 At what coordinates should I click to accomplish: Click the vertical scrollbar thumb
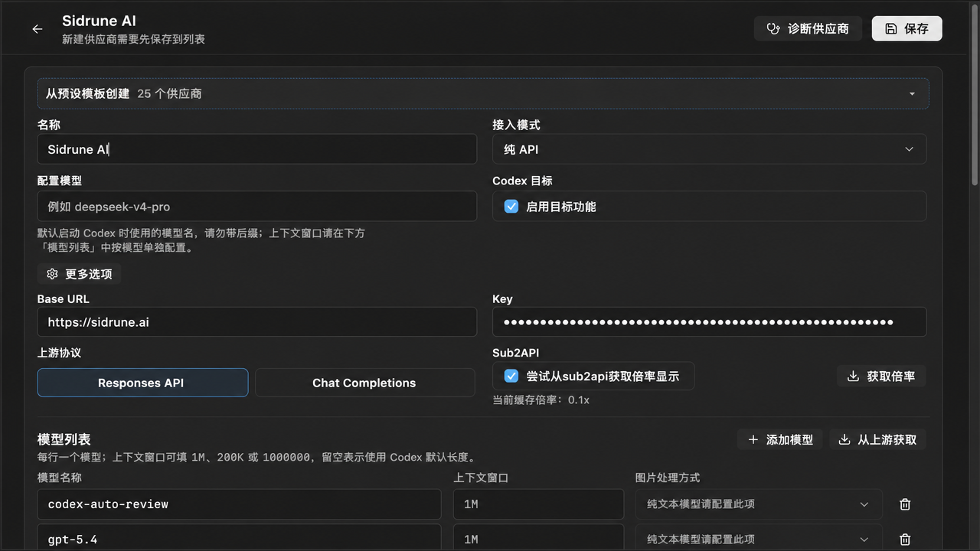(975, 94)
